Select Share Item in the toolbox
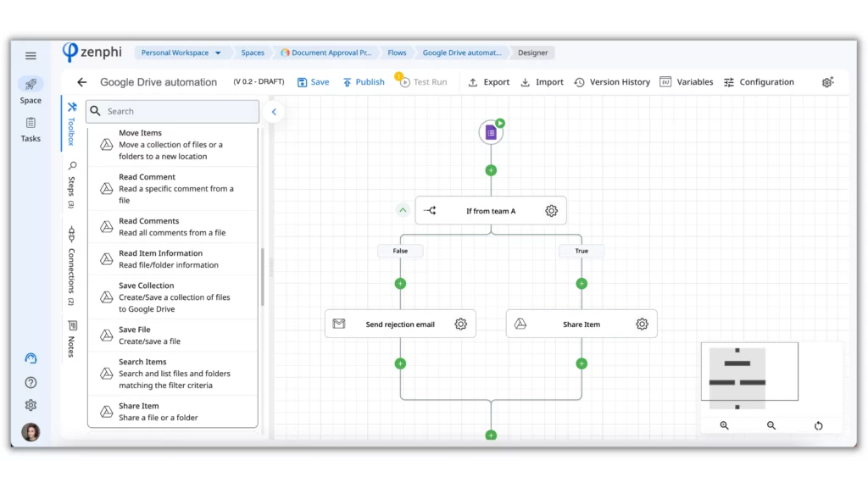The width and height of the screenshot is (868, 488). pos(173,412)
